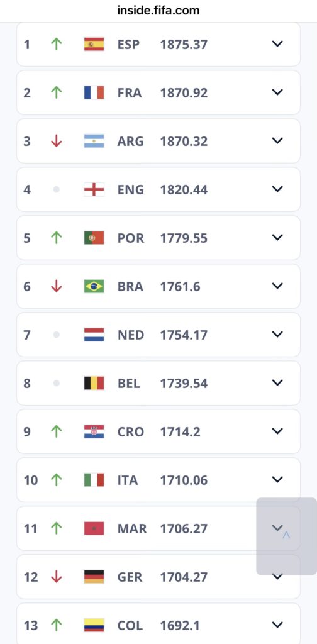Click the Morocco flag icon
This screenshot has width=317, height=644.
pos(94,528)
